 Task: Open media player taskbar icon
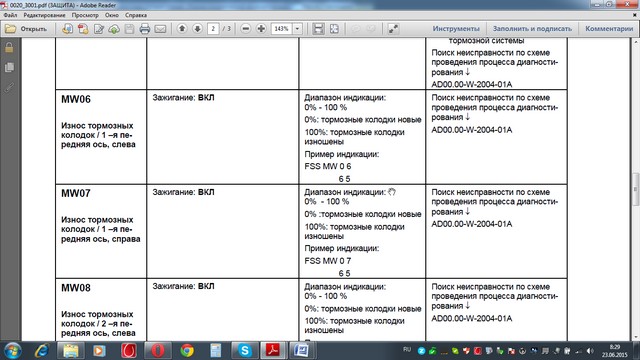pyautogui.click(x=99, y=351)
